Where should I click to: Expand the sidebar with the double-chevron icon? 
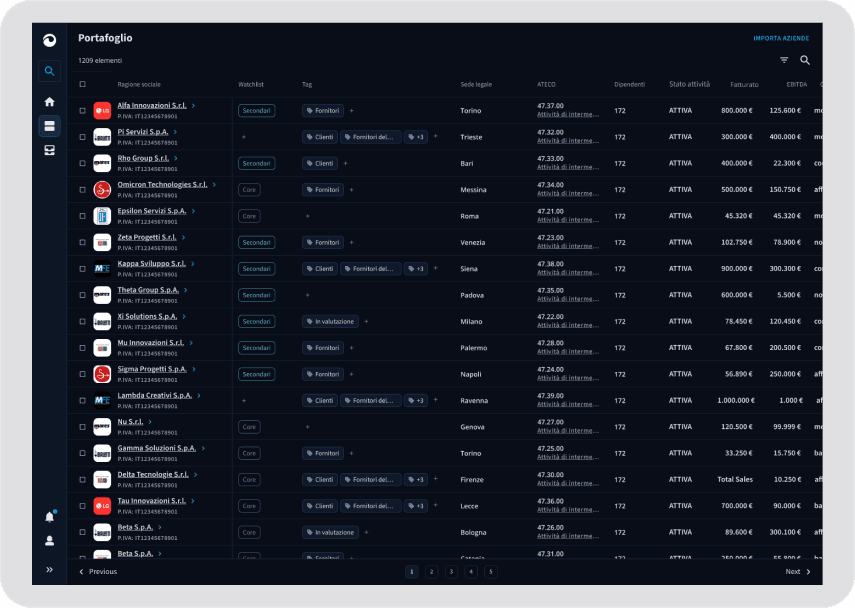click(x=49, y=570)
